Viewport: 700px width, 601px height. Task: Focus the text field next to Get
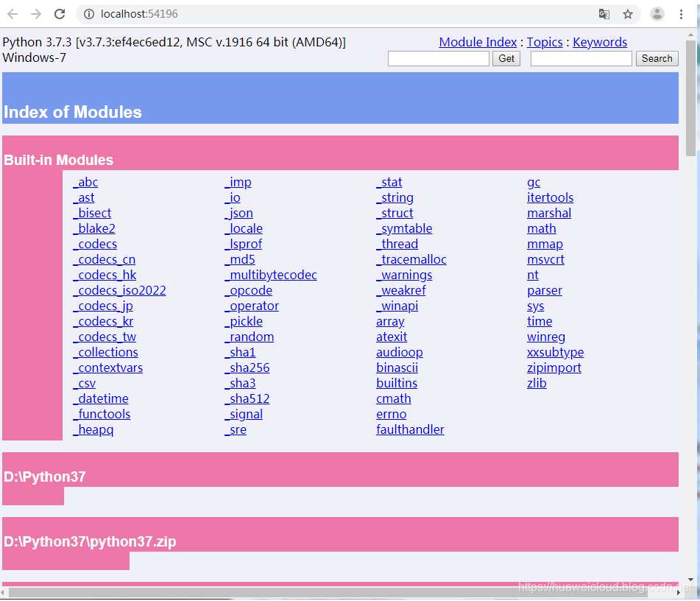[x=439, y=58]
